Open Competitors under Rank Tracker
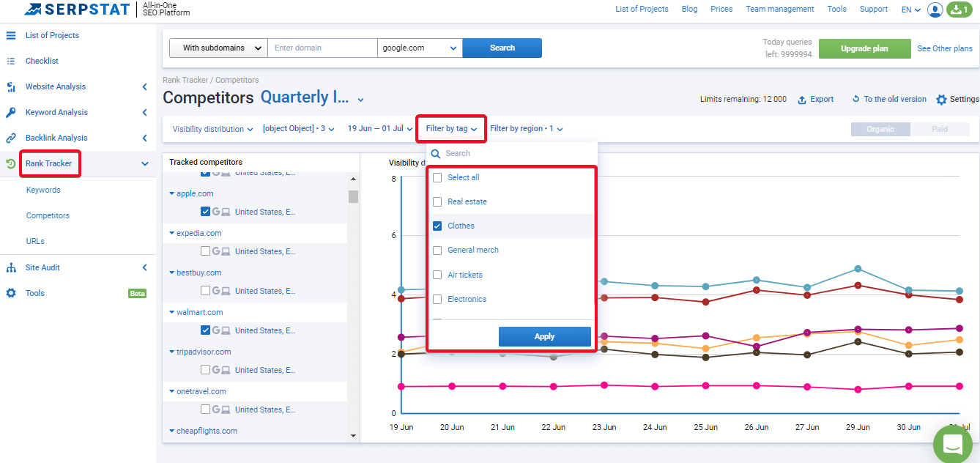980x463 pixels. pos(48,215)
